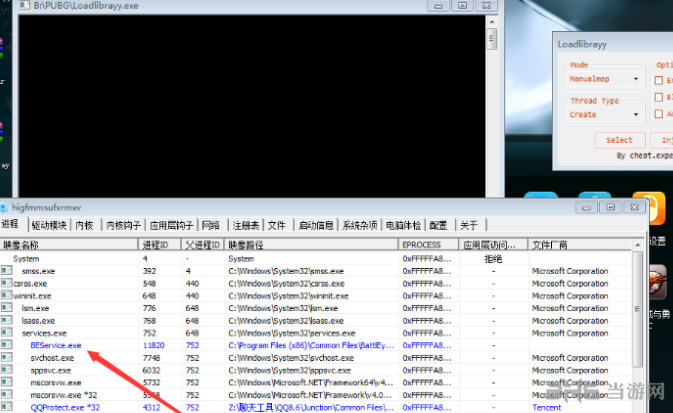Tick the middle Options checkbox in Loadlibrayy

pyautogui.click(x=658, y=97)
